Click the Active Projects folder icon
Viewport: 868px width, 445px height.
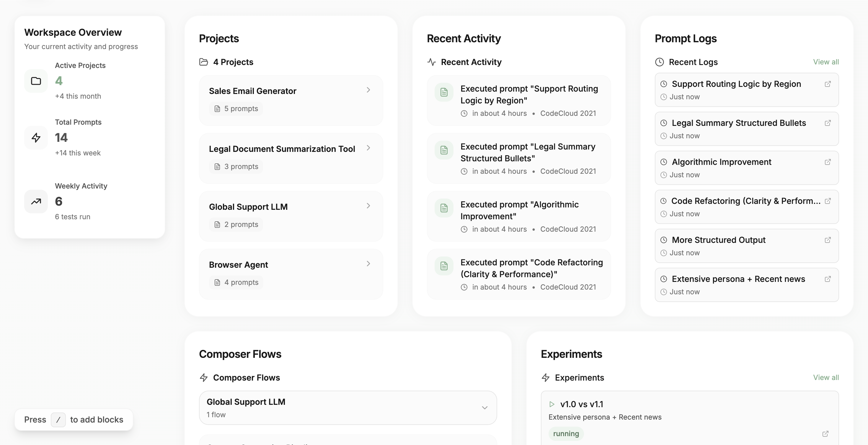[36, 81]
